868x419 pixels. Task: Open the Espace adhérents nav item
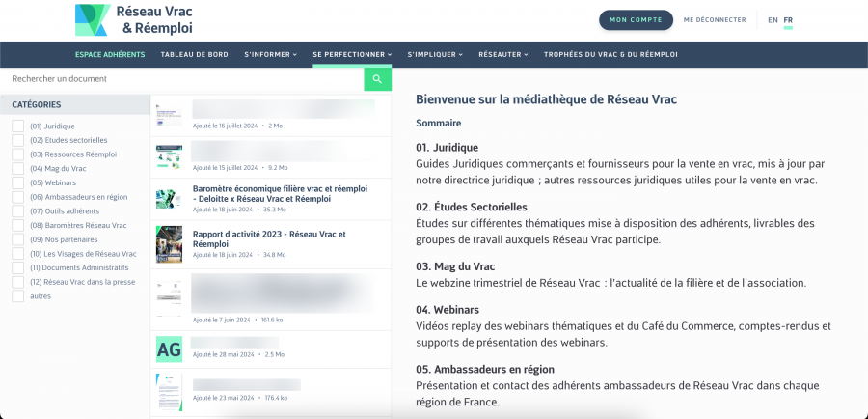110,54
